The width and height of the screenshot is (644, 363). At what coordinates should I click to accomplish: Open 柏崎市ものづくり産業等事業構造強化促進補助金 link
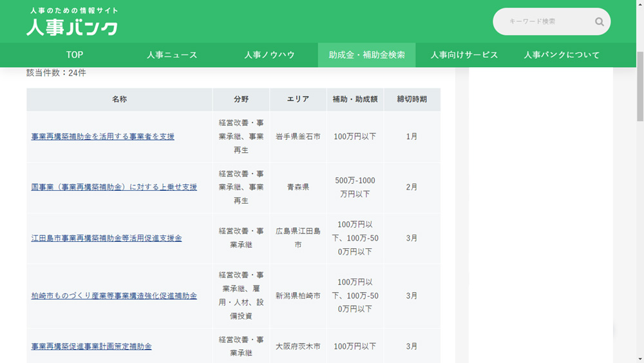click(x=114, y=296)
